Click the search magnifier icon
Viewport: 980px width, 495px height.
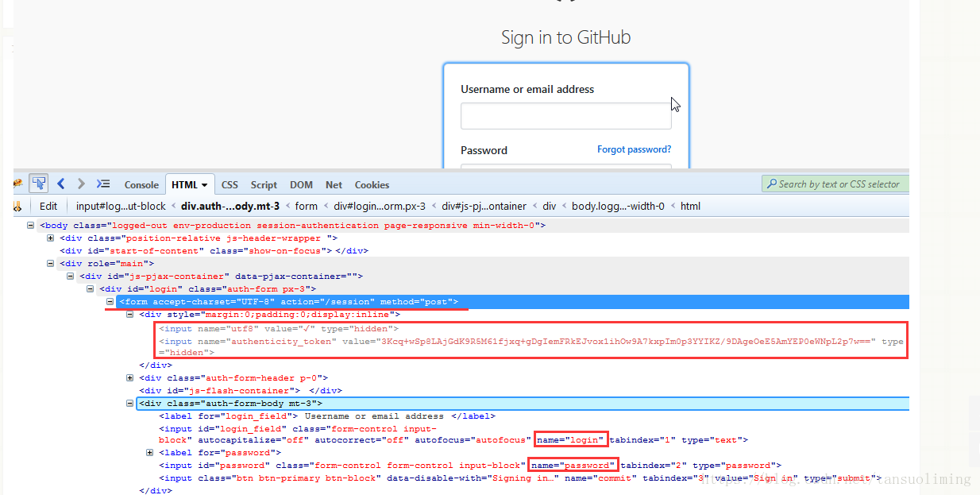tap(770, 184)
